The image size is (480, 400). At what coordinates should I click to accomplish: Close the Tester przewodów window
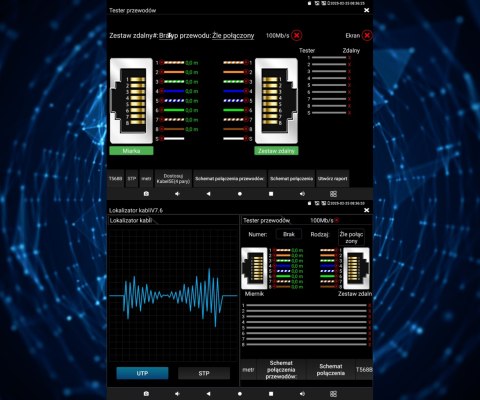coord(367,10)
